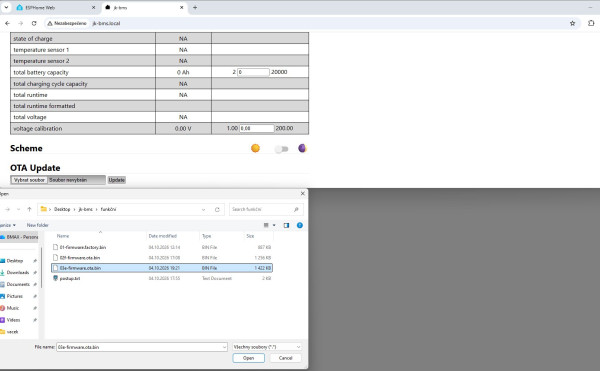Image resolution: width=600 pixels, height=371 pixels.
Task: Expand the File name dropdown arrow
Action: pyautogui.click(x=224, y=347)
